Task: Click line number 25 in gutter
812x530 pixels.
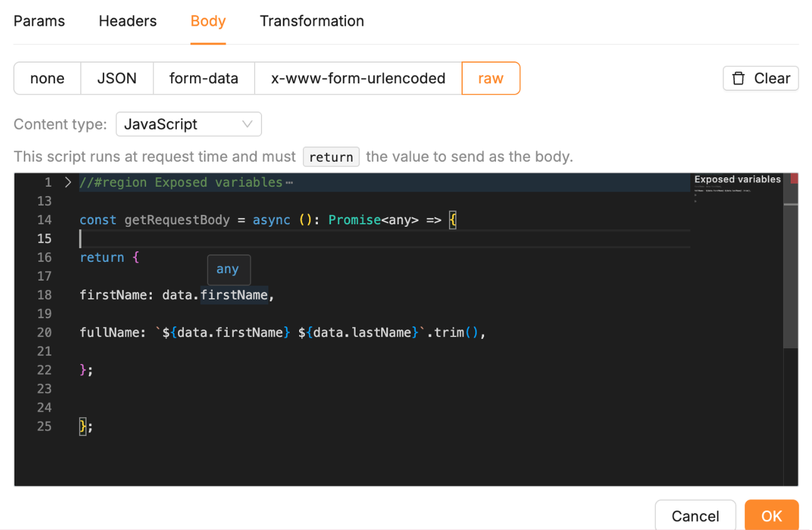Action: pyautogui.click(x=44, y=427)
